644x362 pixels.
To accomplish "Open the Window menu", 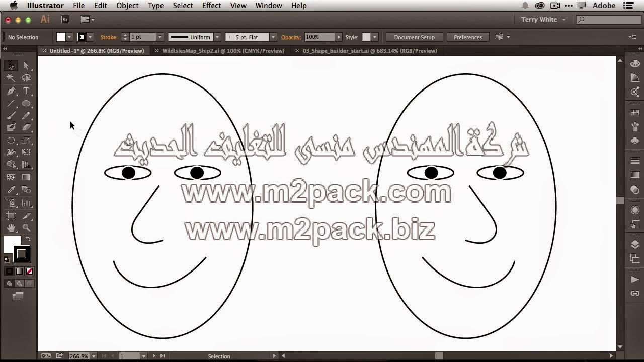I will point(268,6).
